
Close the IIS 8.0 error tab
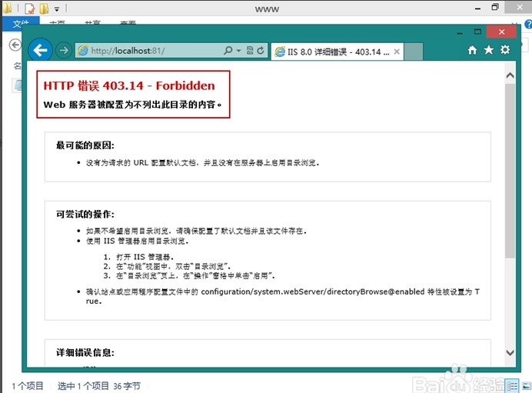(397, 52)
